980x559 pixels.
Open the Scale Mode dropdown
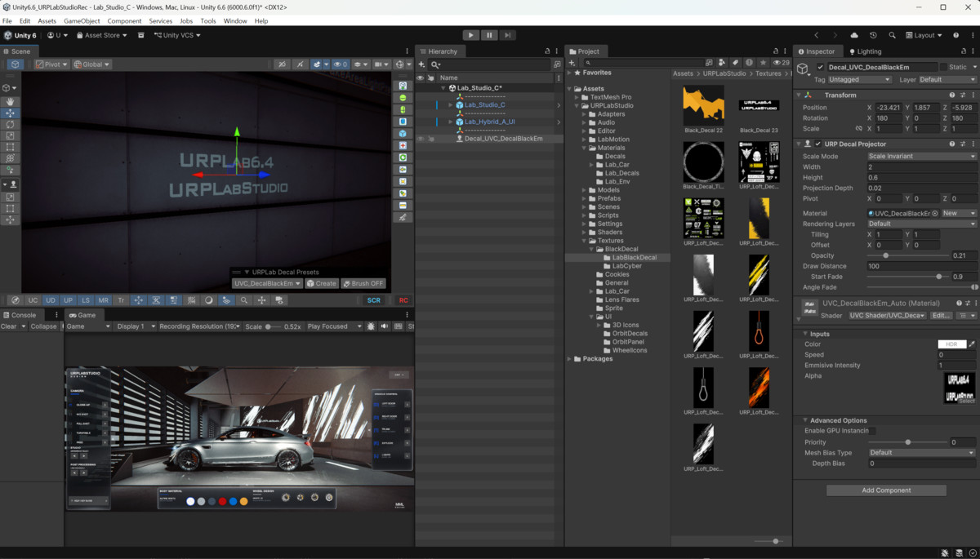pos(921,156)
